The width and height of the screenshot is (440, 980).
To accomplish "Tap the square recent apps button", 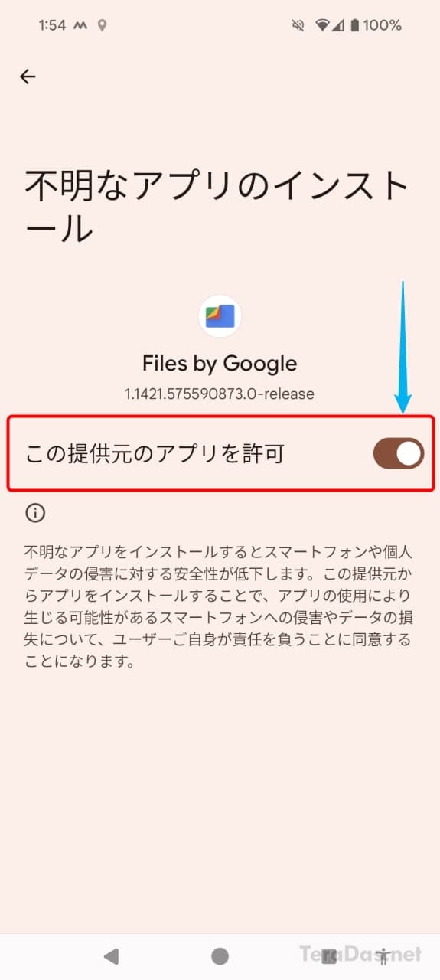I will click(x=329, y=955).
